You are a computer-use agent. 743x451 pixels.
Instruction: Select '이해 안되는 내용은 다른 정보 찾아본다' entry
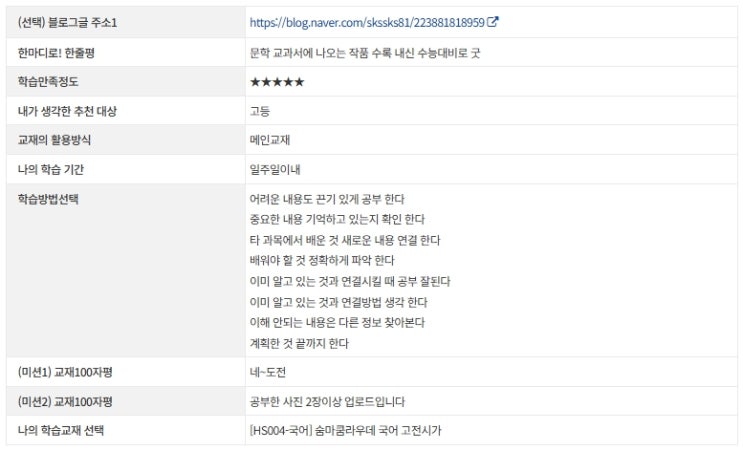(x=337, y=323)
